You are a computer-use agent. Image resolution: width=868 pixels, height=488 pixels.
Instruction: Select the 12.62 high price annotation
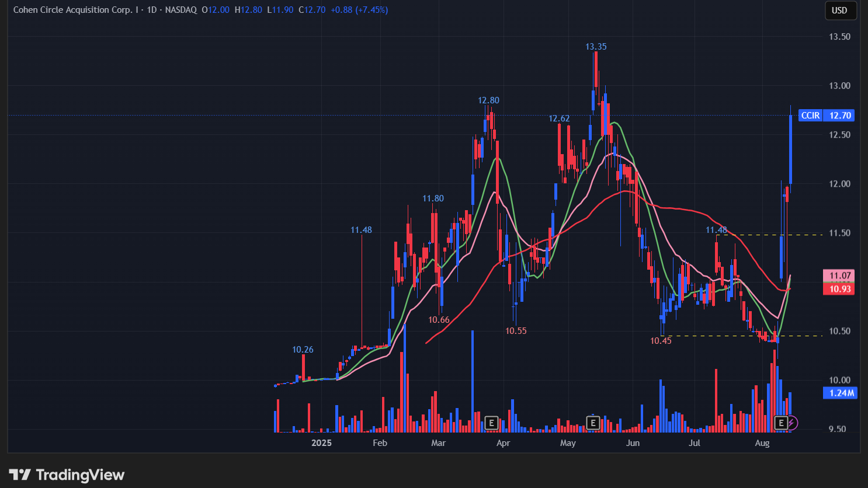(x=559, y=118)
